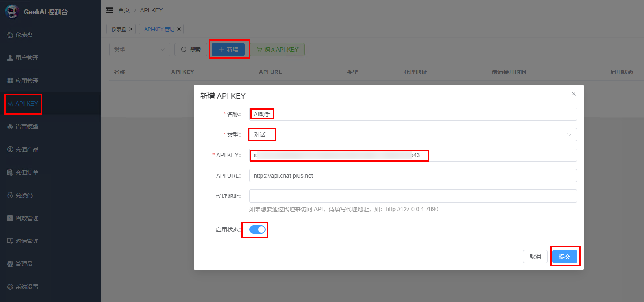This screenshot has height=302, width=644.
Task: Open 系统设置 in the sidebar
Action: point(50,287)
